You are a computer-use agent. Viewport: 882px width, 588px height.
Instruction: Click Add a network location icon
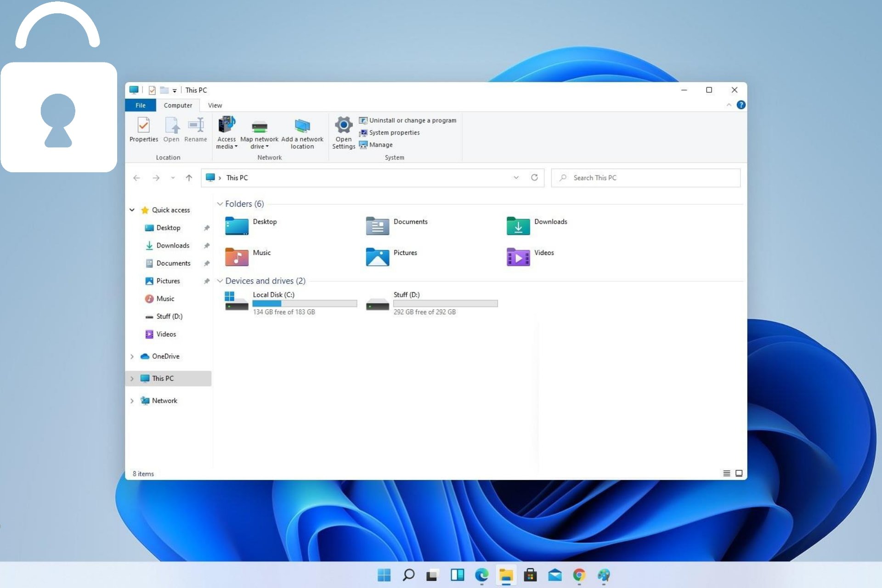coord(302,125)
